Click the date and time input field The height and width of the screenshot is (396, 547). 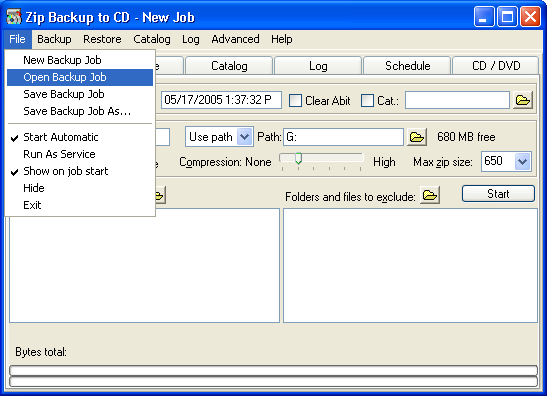click(221, 100)
